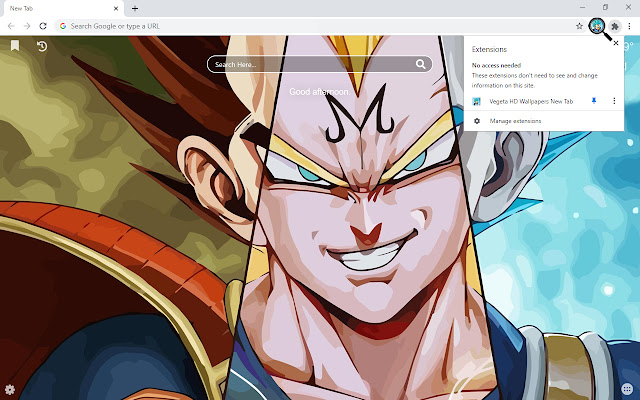Click the Google icon in the address bar

click(x=63, y=26)
